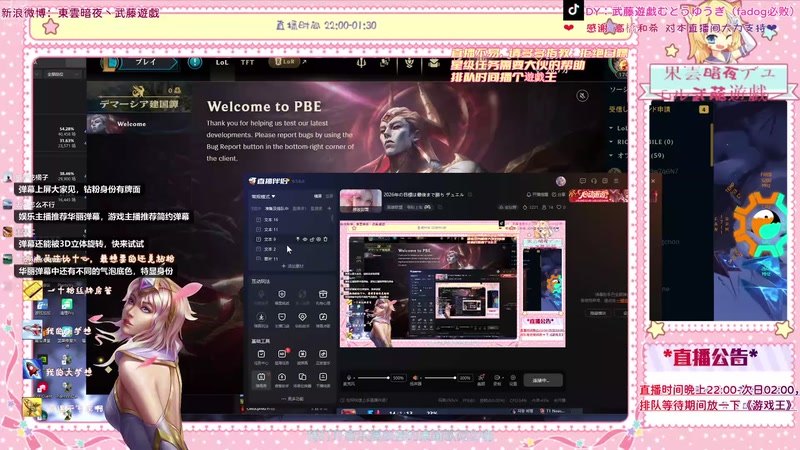The height and width of the screenshot is (450, 800).
Task: Switch to 竖屏 portrait layout
Action: pyautogui.click(x=329, y=196)
